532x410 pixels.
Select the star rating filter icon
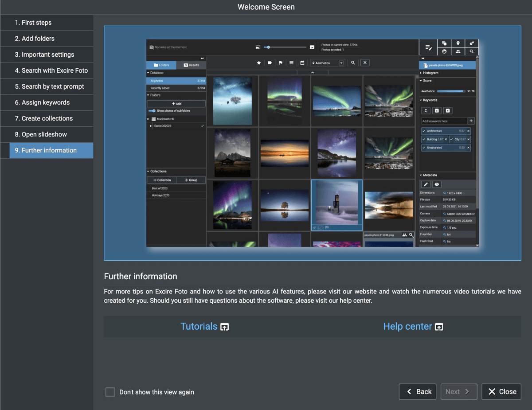(259, 62)
